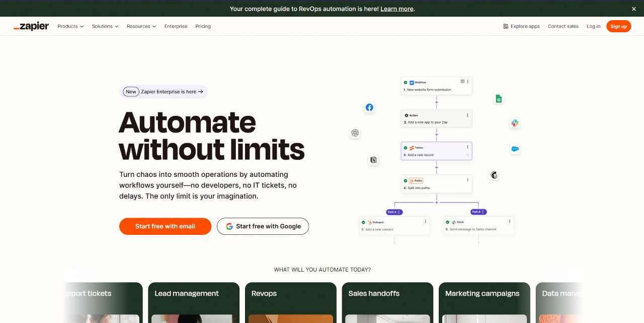Image resolution: width=644 pixels, height=323 pixels.
Task: Open the Products dropdown menu
Action: click(70, 26)
